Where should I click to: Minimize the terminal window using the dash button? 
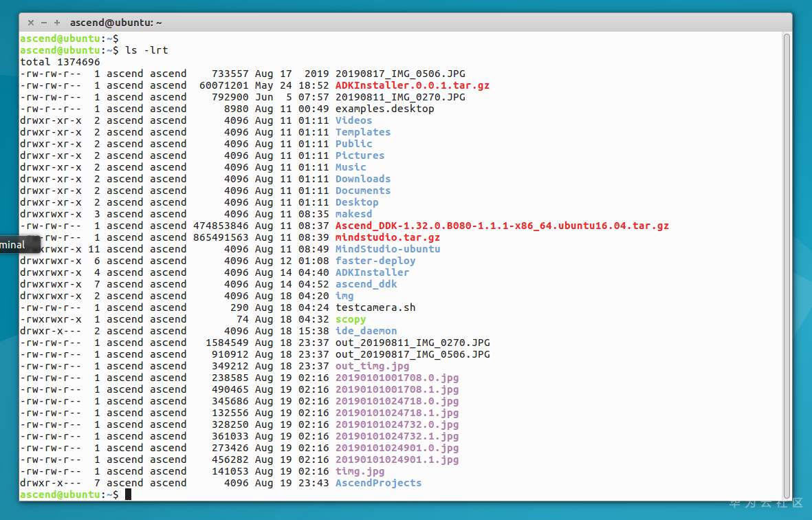[x=44, y=23]
